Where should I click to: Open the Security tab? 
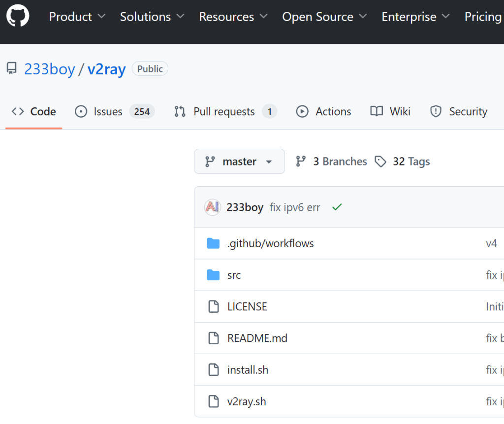tap(458, 112)
